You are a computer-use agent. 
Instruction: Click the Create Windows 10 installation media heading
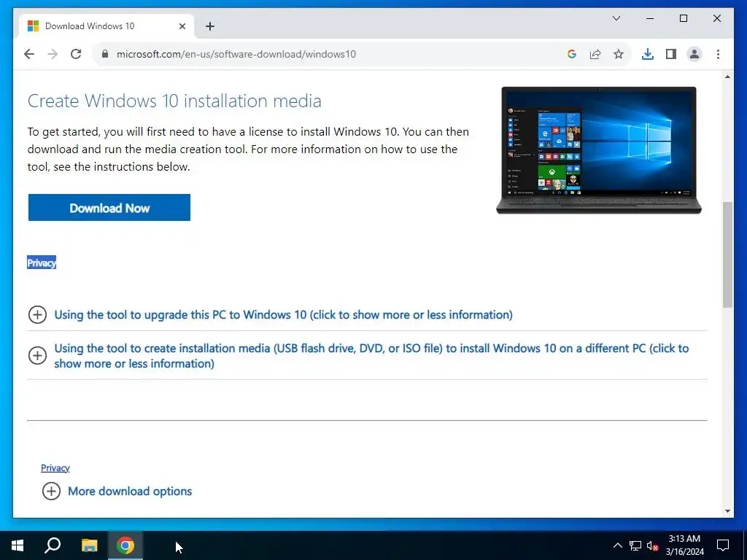point(174,101)
